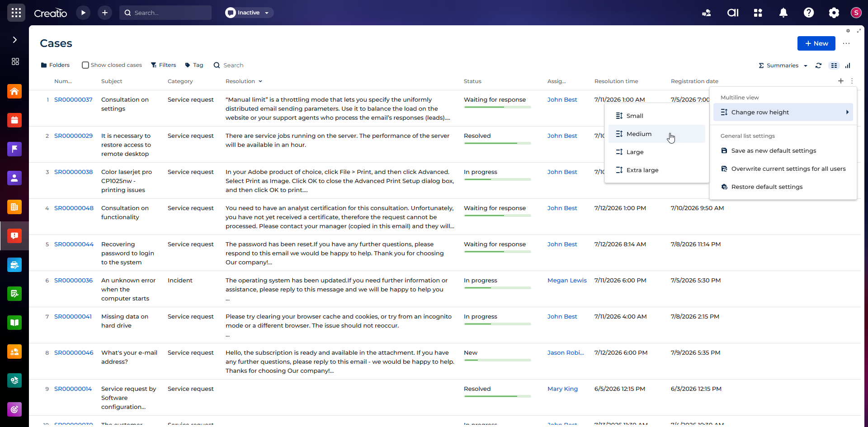This screenshot has height=427, width=868.
Task: Open the knowledge base book icon in sidebar
Action: [x=14, y=323]
